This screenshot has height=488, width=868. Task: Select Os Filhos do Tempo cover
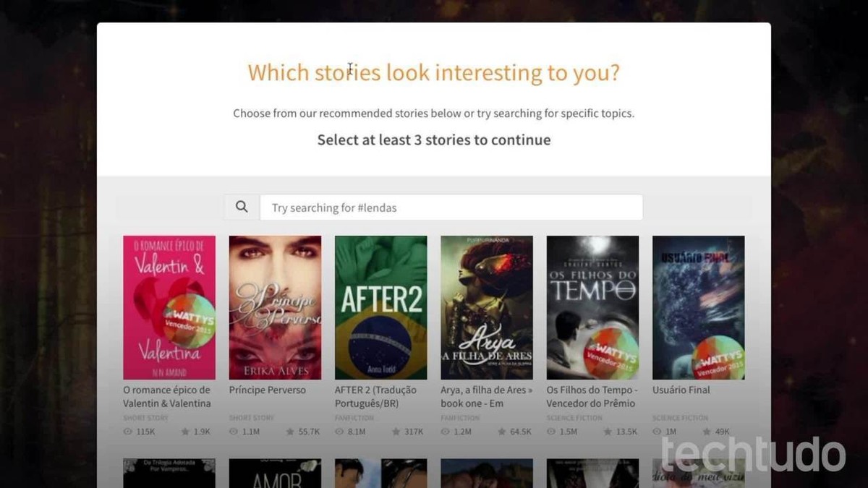pyautogui.click(x=592, y=307)
